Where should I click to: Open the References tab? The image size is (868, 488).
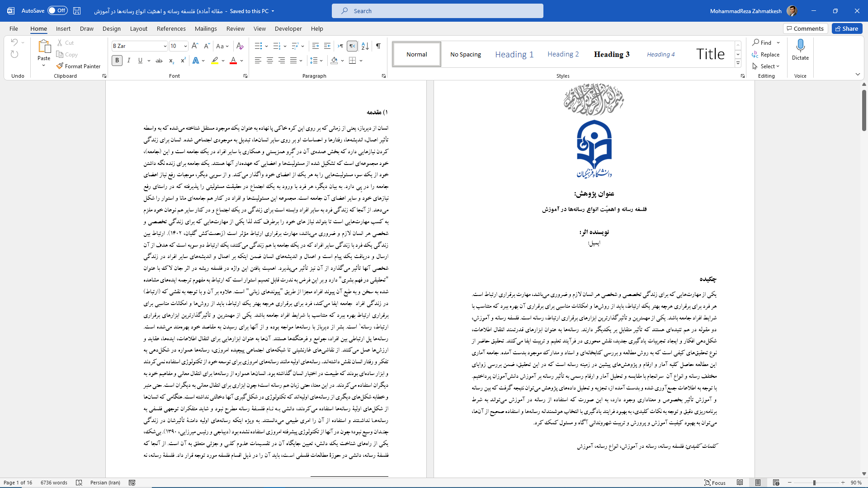pyautogui.click(x=171, y=28)
